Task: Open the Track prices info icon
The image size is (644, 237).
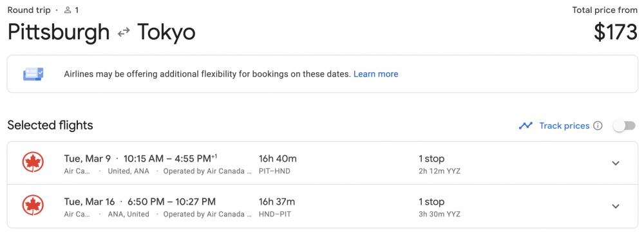Action: tap(598, 126)
